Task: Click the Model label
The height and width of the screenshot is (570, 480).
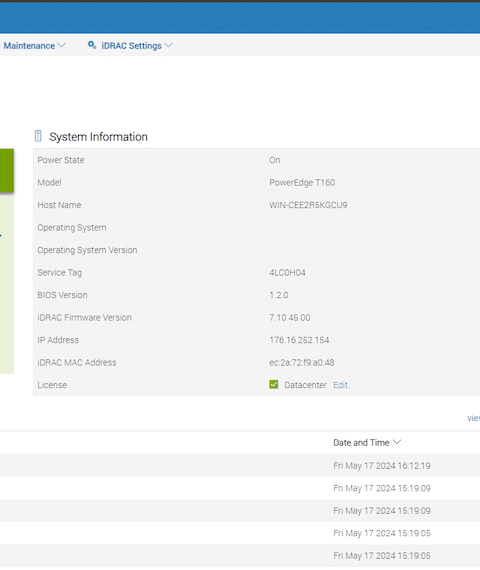Action: point(49,182)
